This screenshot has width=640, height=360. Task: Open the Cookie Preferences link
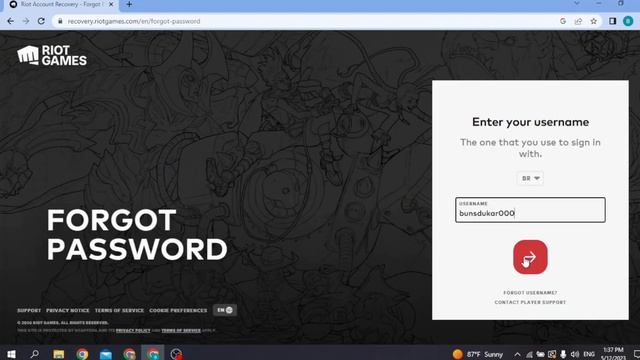178,311
